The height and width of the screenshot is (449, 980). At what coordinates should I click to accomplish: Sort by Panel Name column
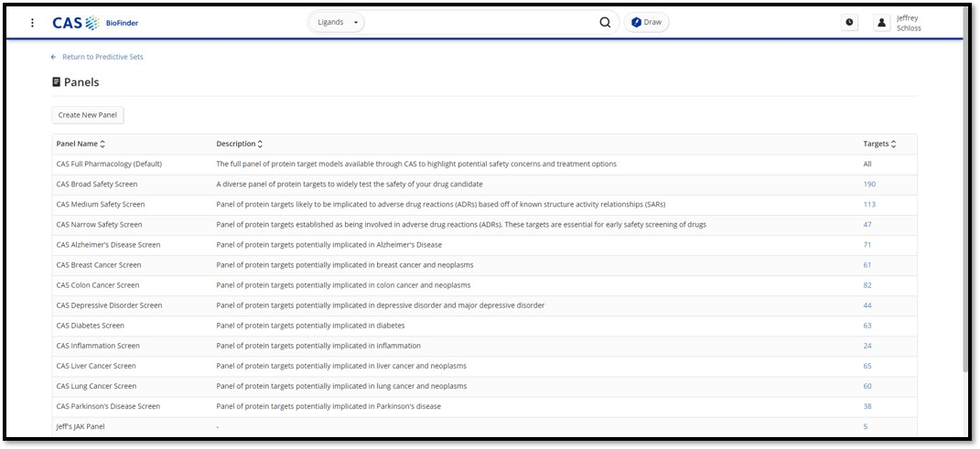coord(81,144)
